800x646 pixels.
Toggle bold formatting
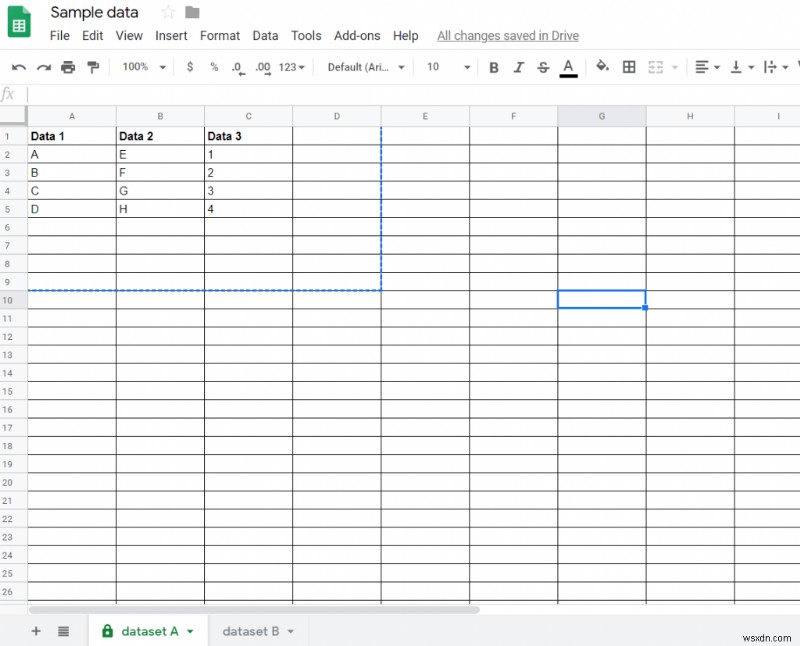pyautogui.click(x=494, y=67)
